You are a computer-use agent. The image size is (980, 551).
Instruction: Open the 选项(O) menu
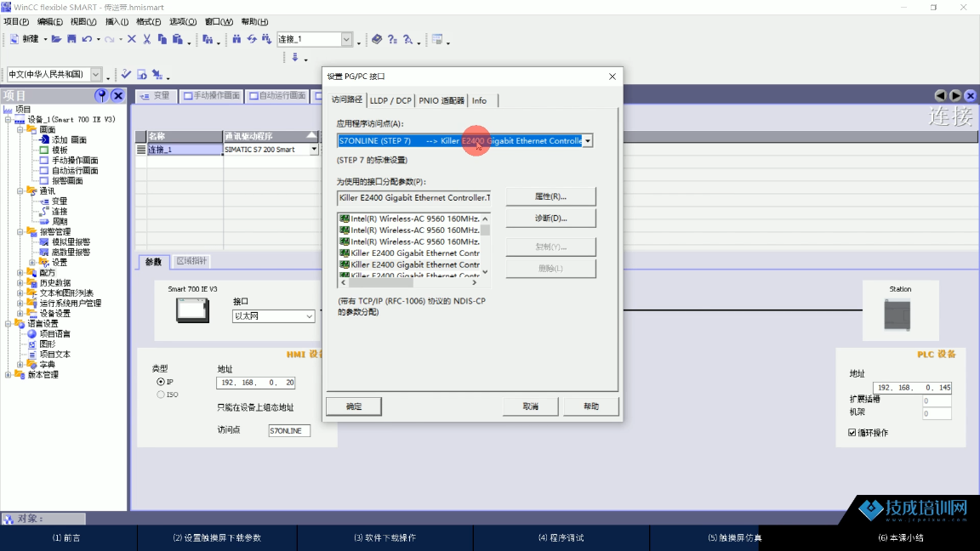(183, 22)
